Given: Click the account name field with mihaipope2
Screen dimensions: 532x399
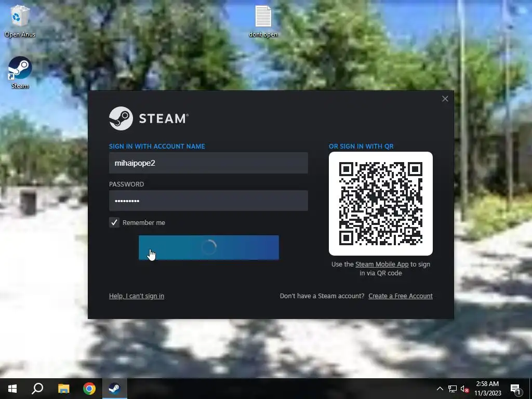Looking at the screenshot, I should (208, 163).
